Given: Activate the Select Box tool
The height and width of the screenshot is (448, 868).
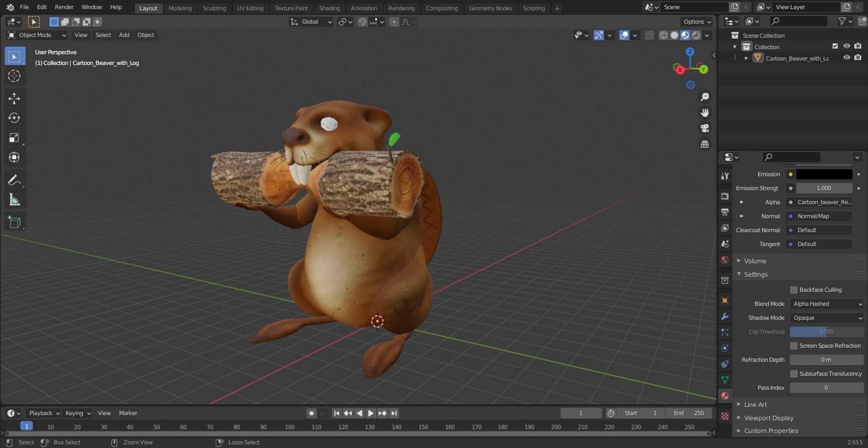Looking at the screenshot, I should point(14,57).
